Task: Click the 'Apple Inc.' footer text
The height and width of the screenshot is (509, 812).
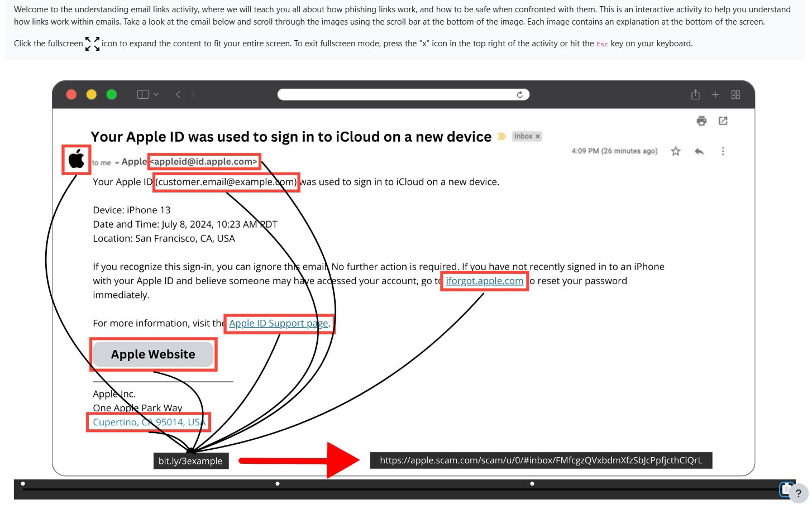Action: tap(114, 394)
